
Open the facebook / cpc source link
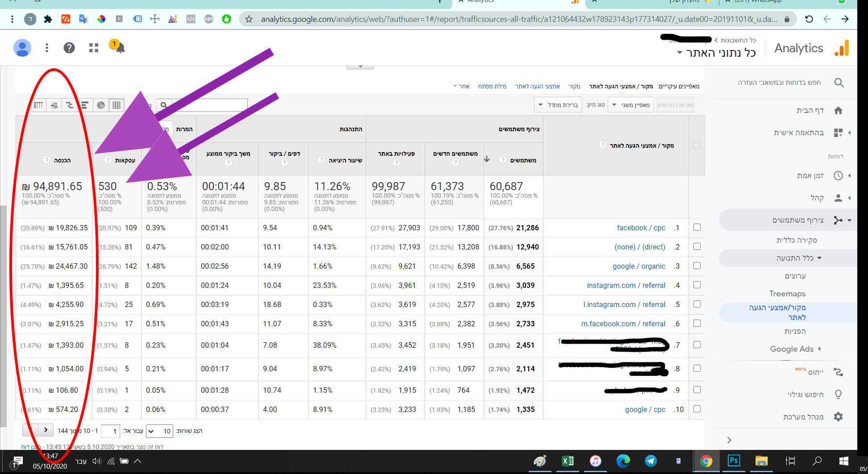pos(641,228)
